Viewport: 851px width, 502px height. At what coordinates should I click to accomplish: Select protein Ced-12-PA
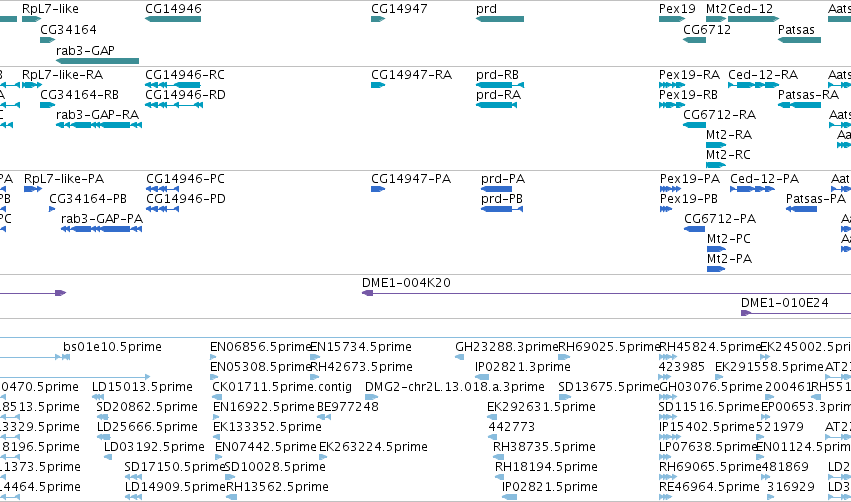(x=752, y=189)
